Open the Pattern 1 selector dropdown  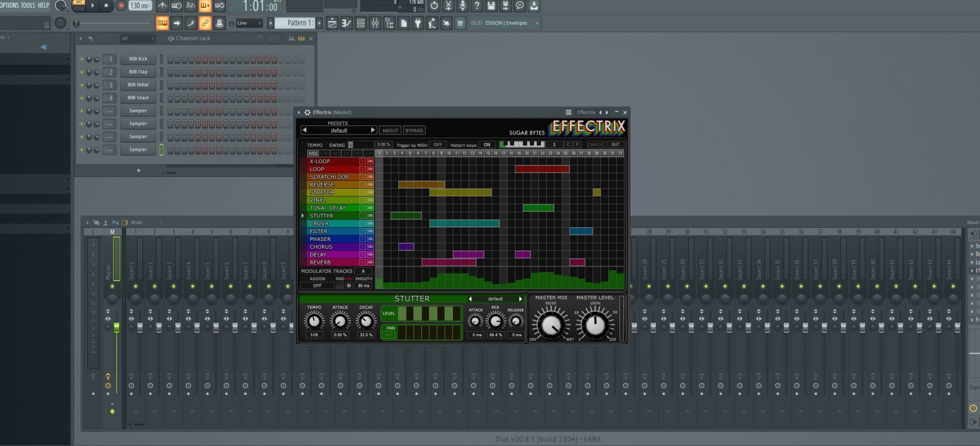(x=296, y=23)
